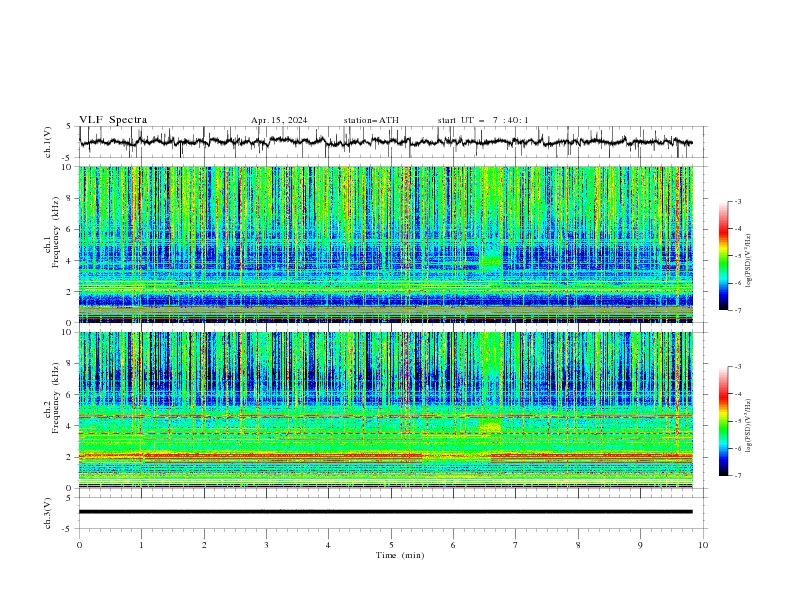
Task: Click time axis tick label "6"
Action: click(453, 545)
